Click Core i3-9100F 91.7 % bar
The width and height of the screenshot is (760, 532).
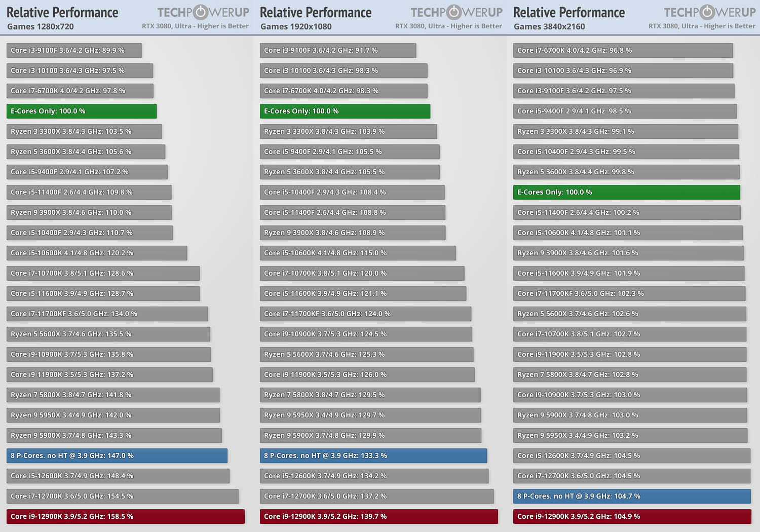pyautogui.click(x=338, y=50)
